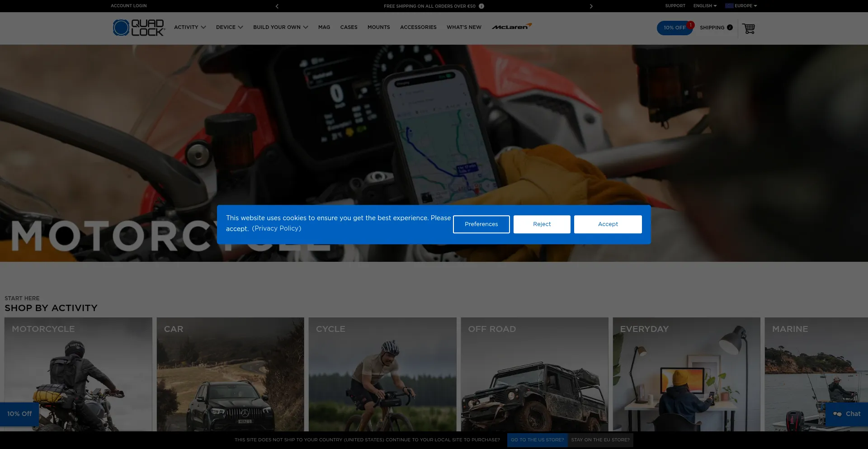
Task: Show next announcement with right arrow
Action: pos(591,6)
